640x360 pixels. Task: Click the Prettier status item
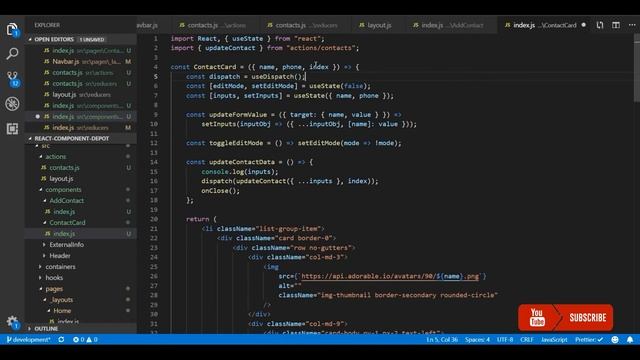589,340
